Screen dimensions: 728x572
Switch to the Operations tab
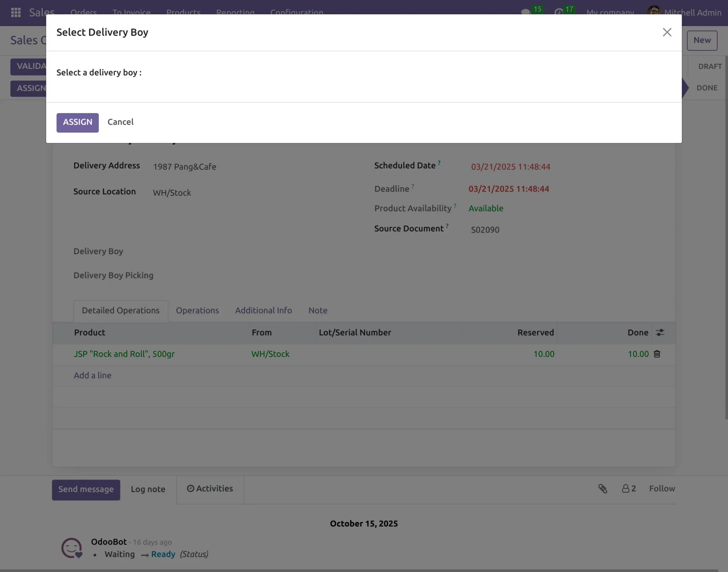(x=197, y=310)
